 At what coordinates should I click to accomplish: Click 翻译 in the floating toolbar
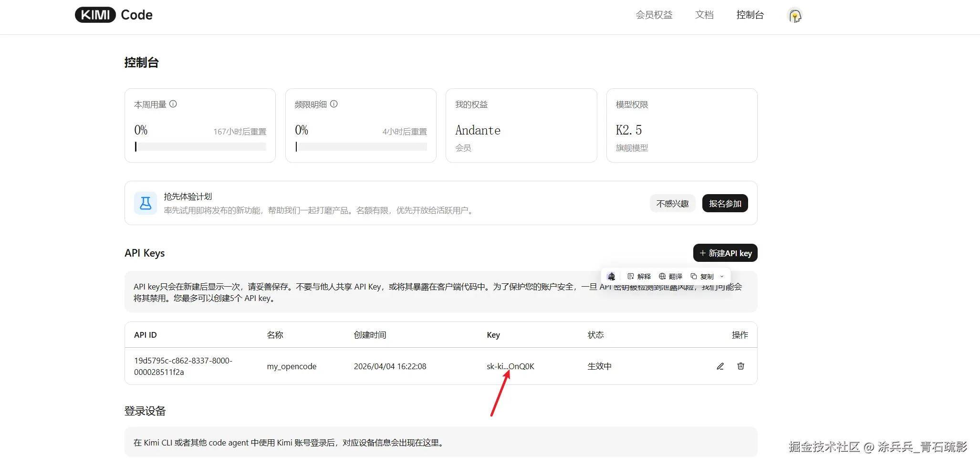pyautogui.click(x=670, y=276)
